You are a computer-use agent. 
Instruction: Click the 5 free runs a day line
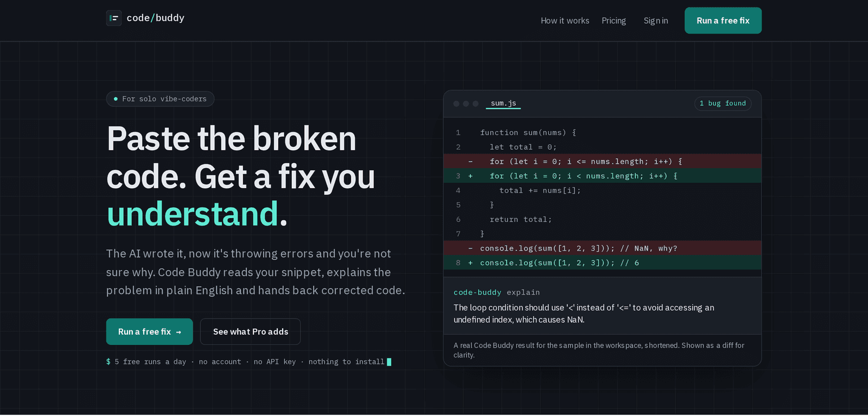click(248, 362)
